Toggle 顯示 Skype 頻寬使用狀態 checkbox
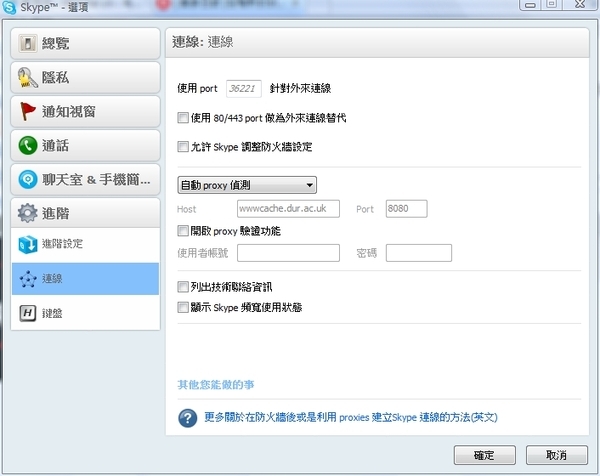This screenshot has width=600, height=476. click(183, 307)
